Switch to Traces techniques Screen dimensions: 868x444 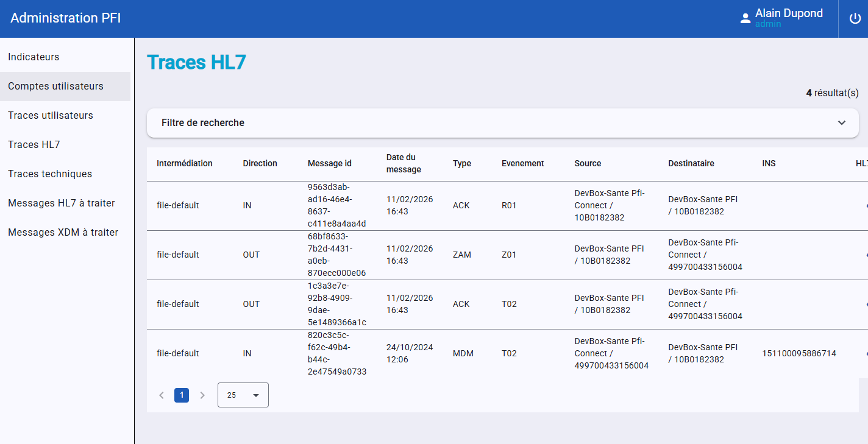click(x=50, y=174)
